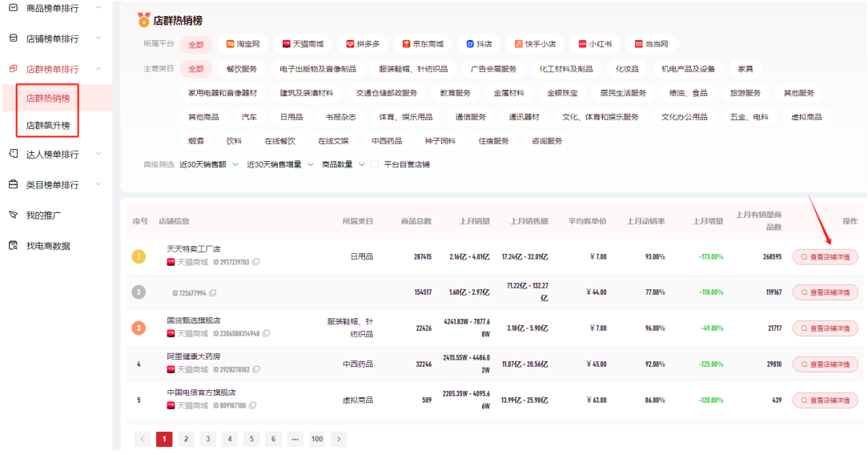Click the 上月增量 column header
This screenshot has width=868, height=455.
coord(708,221)
